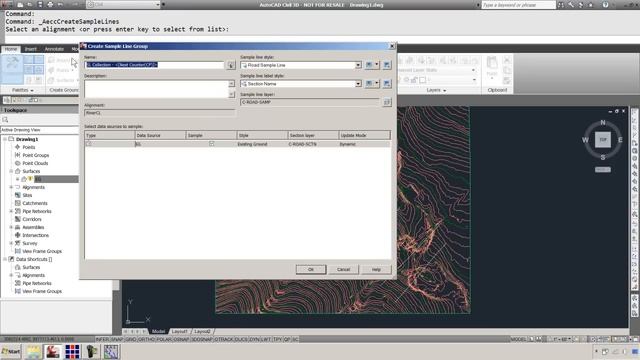Click the N compass direction on ViewCube
This screenshot has height=360, width=640.
pyautogui.click(x=603, y=122)
